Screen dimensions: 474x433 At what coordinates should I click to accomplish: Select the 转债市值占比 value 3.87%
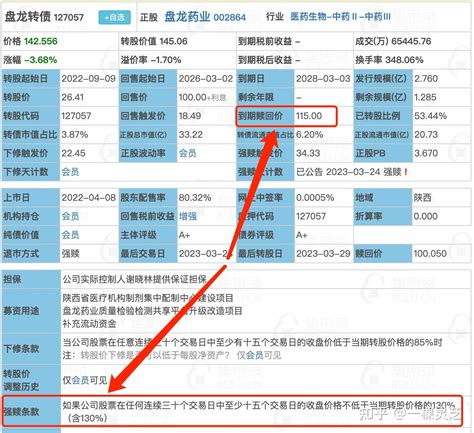click(75, 135)
